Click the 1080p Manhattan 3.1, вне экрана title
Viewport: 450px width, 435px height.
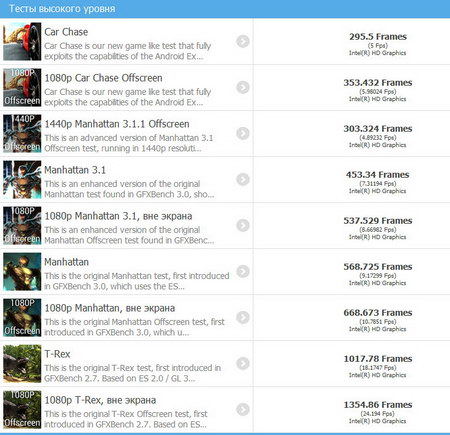pyautogui.click(x=118, y=216)
